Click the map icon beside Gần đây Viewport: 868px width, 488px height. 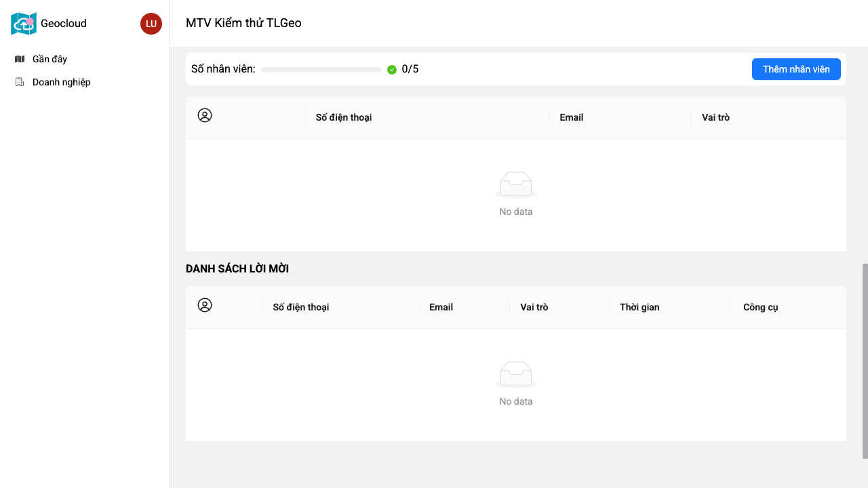(20, 59)
